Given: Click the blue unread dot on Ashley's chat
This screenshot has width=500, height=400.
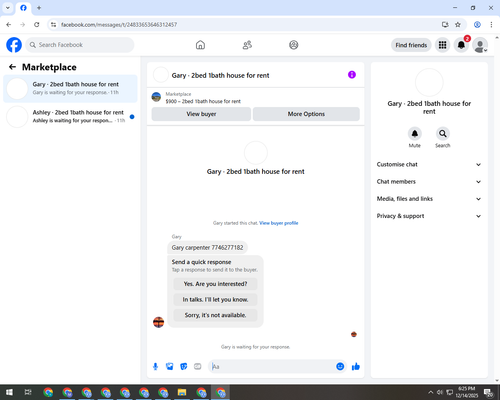Looking at the screenshot, I should [132, 117].
